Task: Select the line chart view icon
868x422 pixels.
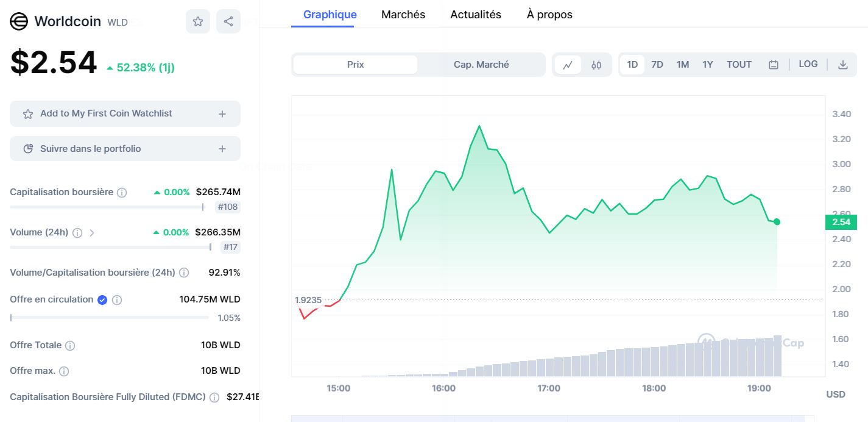Action: click(x=567, y=64)
